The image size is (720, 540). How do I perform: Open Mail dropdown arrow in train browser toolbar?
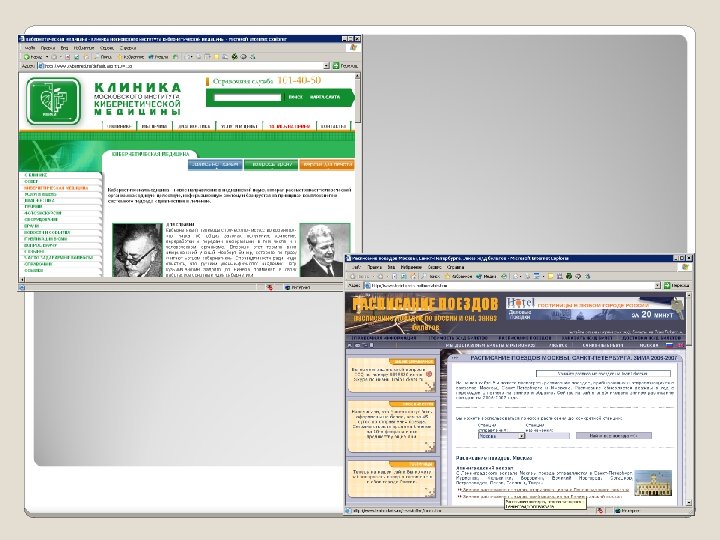(x=521, y=276)
